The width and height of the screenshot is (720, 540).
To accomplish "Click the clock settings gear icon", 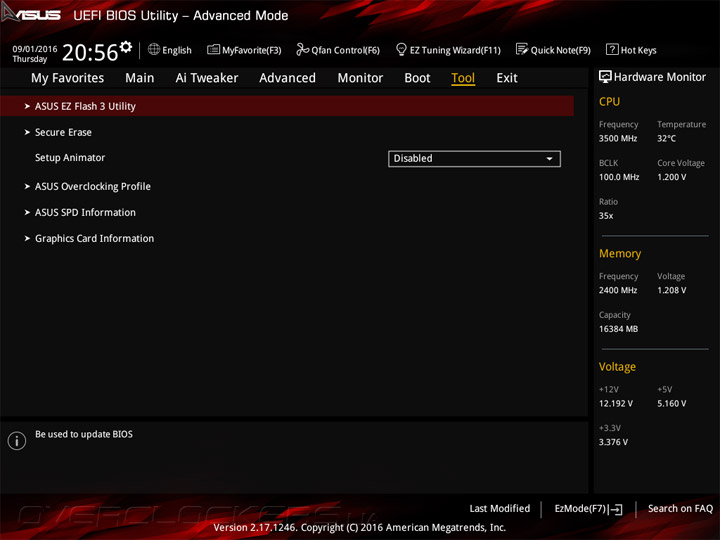I will click(126, 47).
